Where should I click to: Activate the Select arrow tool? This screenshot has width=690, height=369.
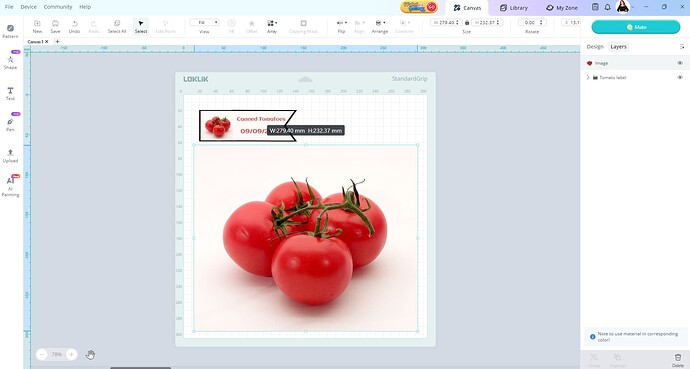(x=141, y=26)
